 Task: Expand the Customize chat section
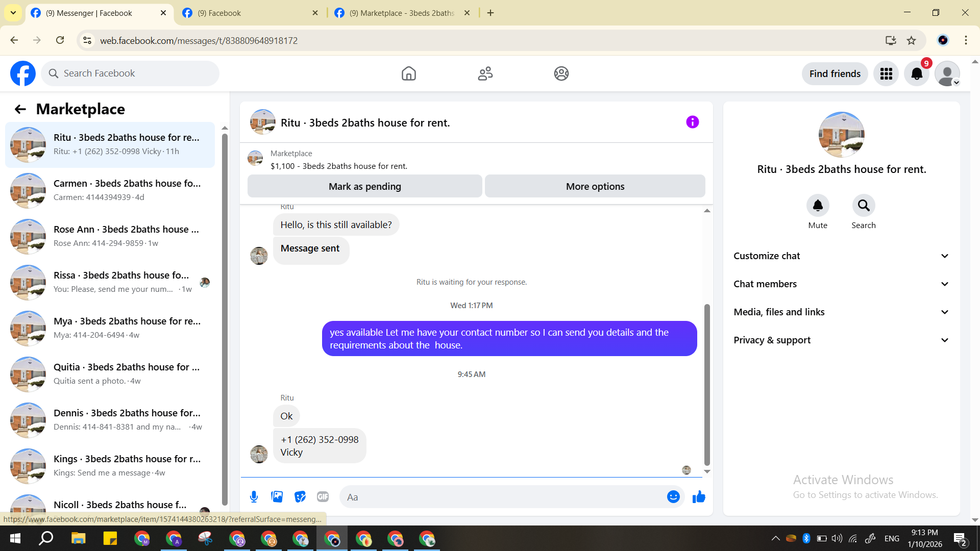[x=841, y=256]
